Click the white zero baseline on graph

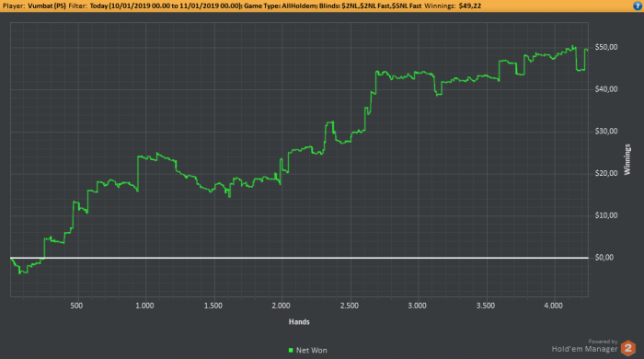click(299, 258)
